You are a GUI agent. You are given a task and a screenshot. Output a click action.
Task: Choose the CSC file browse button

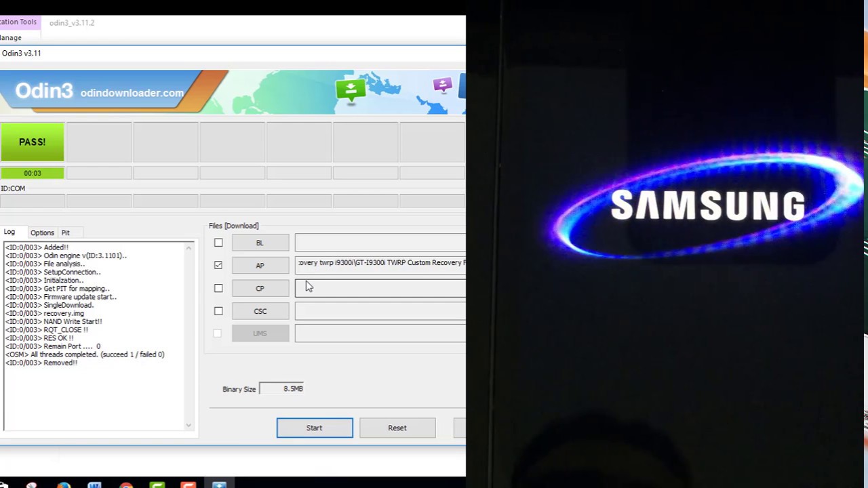pyautogui.click(x=260, y=311)
